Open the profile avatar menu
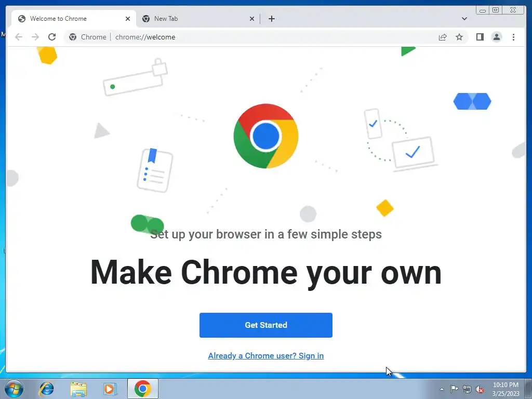The image size is (532, 399). point(496,37)
